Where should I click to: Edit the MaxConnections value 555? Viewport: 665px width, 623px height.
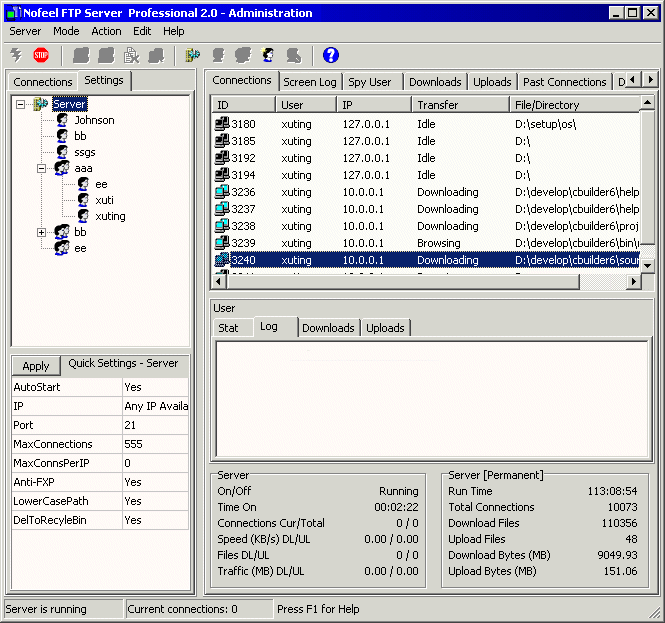[x=155, y=444]
